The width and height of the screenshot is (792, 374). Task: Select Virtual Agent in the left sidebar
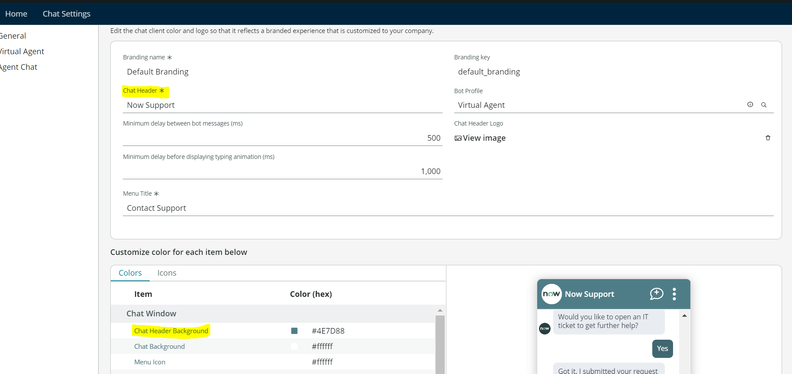pyautogui.click(x=21, y=52)
